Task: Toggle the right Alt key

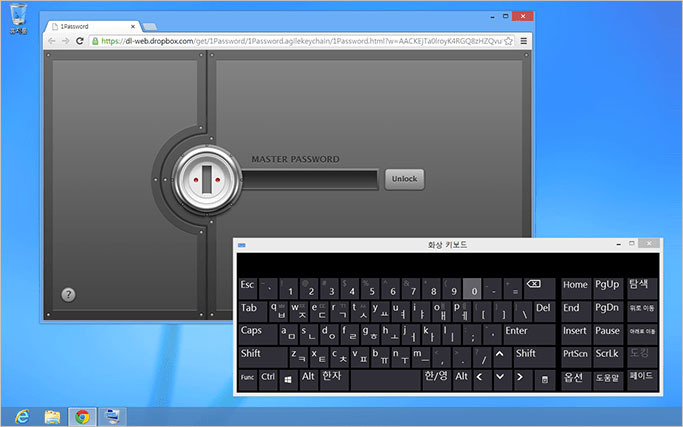Action: pyautogui.click(x=462, y=380)
